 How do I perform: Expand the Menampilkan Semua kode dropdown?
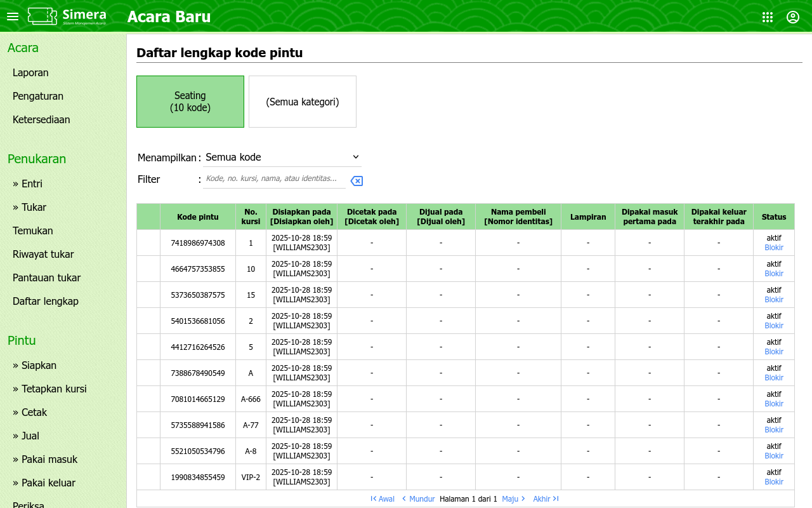click(282, 157)
